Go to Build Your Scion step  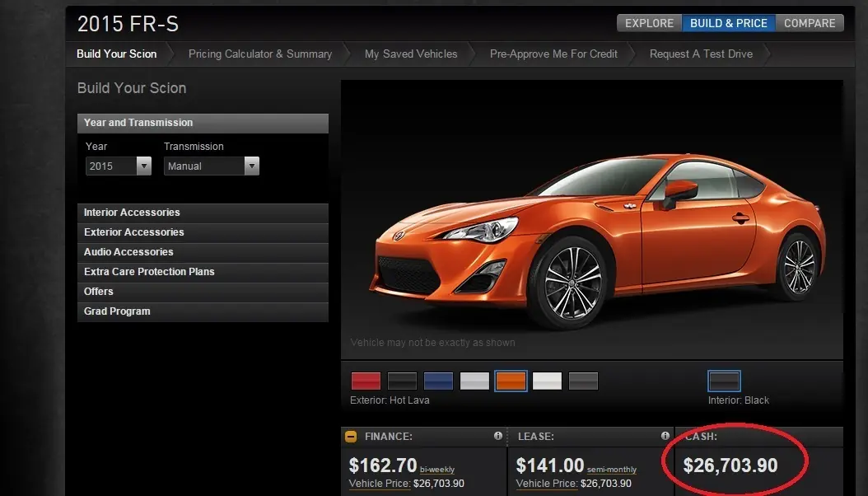pyautogui.click(x=117, y=54)
